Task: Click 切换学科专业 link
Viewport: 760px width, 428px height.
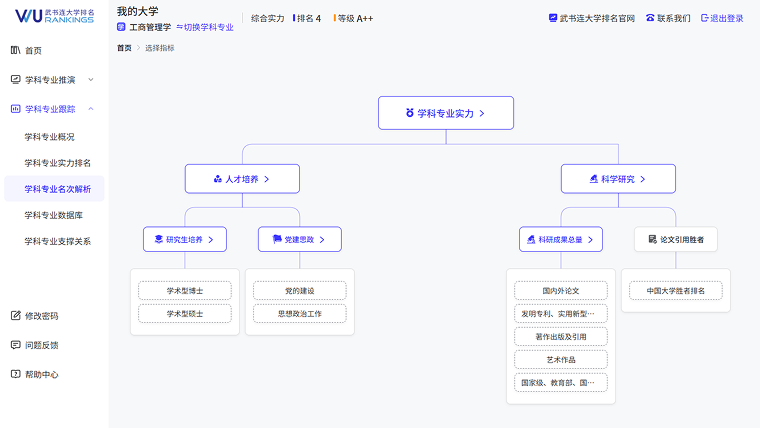Action: pos(209,27)
